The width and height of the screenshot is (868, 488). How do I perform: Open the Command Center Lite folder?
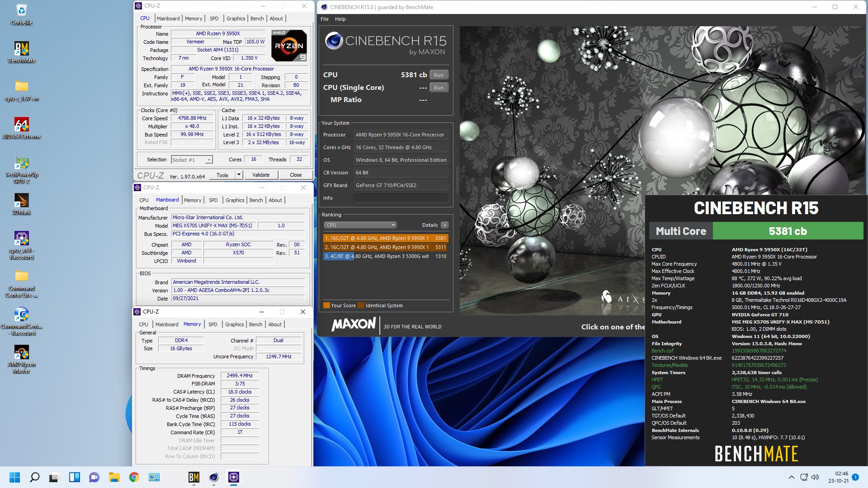[x=21, y=284]
